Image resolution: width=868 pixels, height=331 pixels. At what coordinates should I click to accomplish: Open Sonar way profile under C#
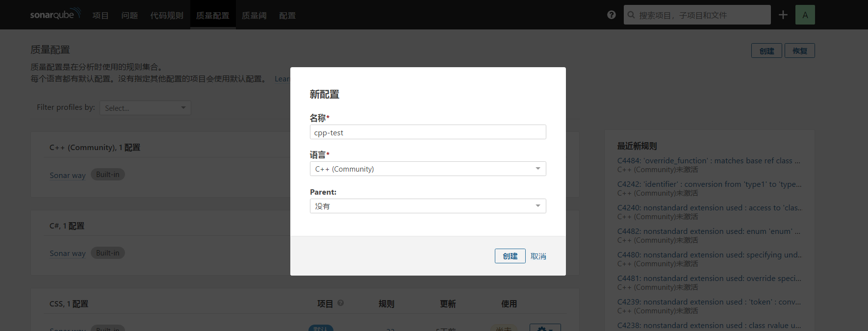coord(68,253)
